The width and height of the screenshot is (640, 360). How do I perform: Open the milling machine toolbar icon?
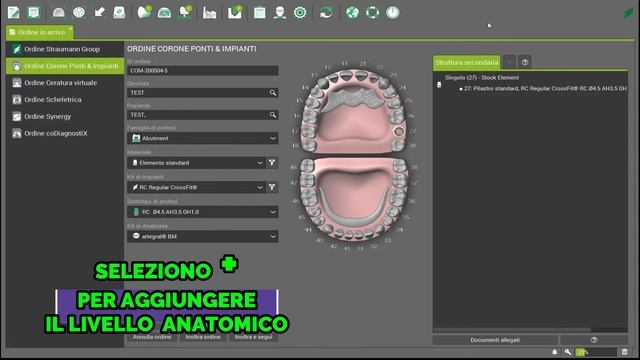pyautogui.click(x=119, y=13)
